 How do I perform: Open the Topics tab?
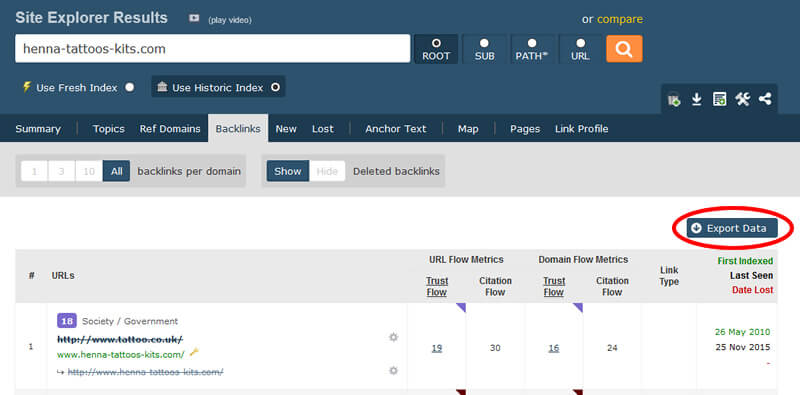[109, 129]
